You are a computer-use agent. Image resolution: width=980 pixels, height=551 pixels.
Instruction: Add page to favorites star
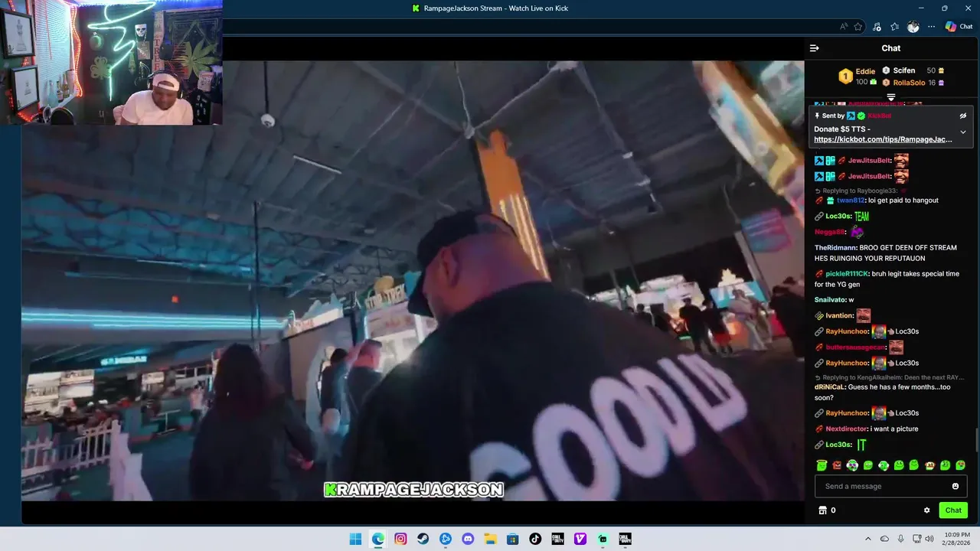click(x=858, y=27)
